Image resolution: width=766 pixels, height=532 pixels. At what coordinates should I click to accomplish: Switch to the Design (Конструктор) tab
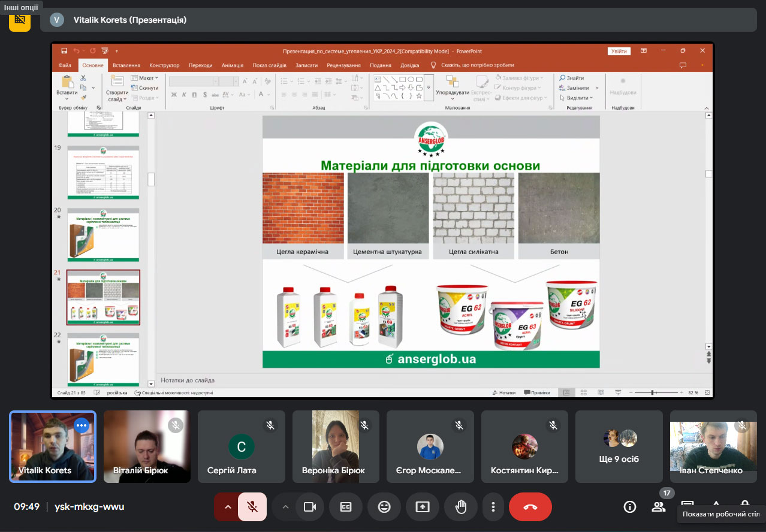(164, 65)
